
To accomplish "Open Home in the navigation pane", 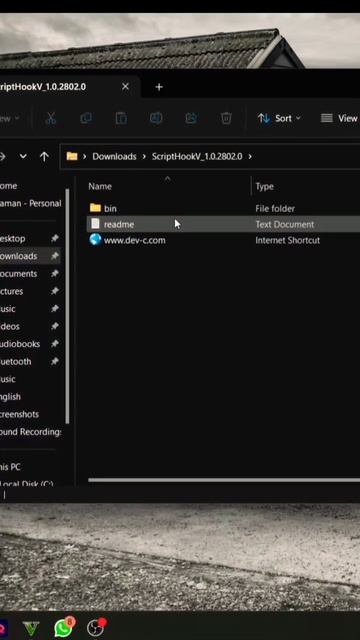I will tap(8, 186).
